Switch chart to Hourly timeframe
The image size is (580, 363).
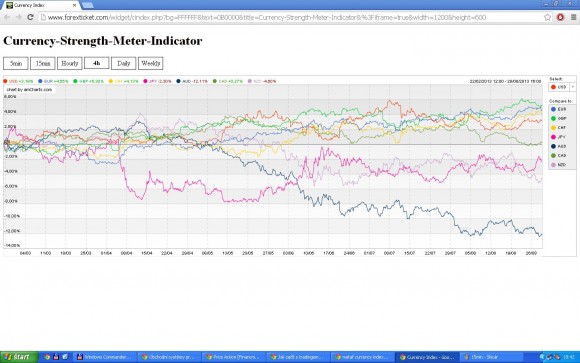[x=70, y=63]
